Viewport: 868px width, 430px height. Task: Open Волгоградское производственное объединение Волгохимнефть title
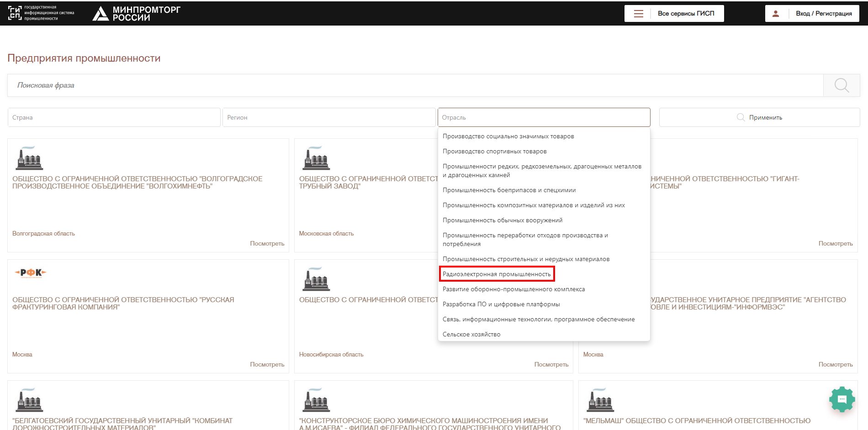tap(138, 182)
